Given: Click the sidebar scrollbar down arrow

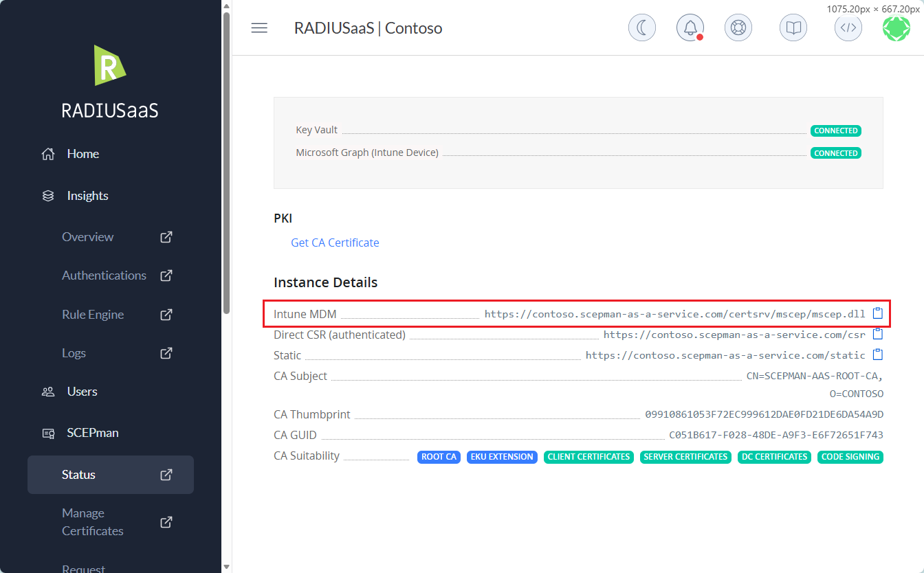Looking at the screenshot, I should 226,567.
